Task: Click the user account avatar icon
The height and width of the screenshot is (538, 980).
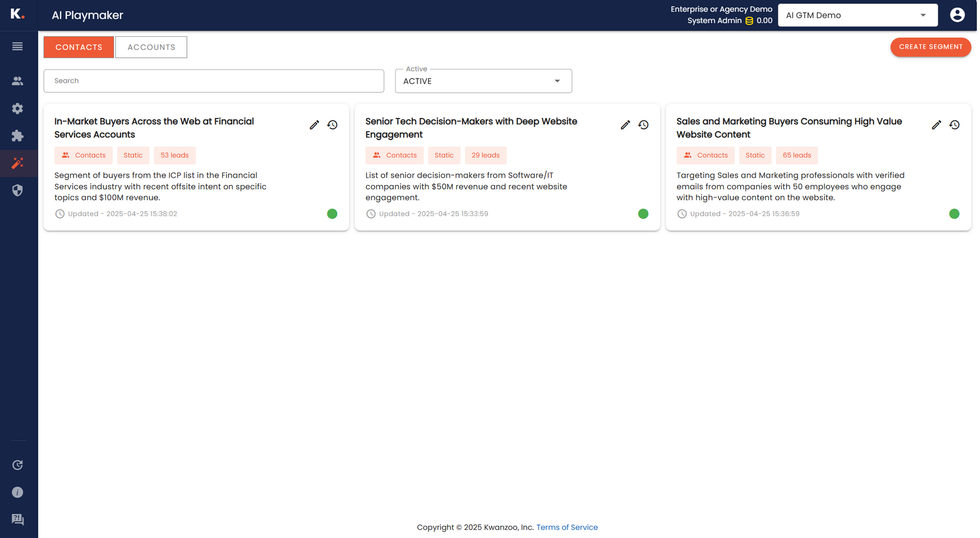Action: click(x=957, y=15)
